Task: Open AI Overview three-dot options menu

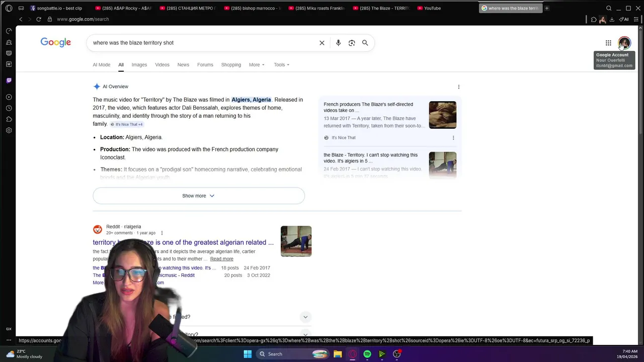Action: [x=458, y=86]
